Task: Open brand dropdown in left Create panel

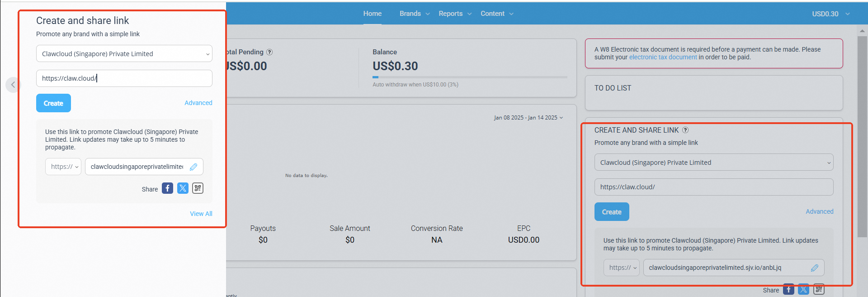Action: pyautogui.click(x=124, y=54)
